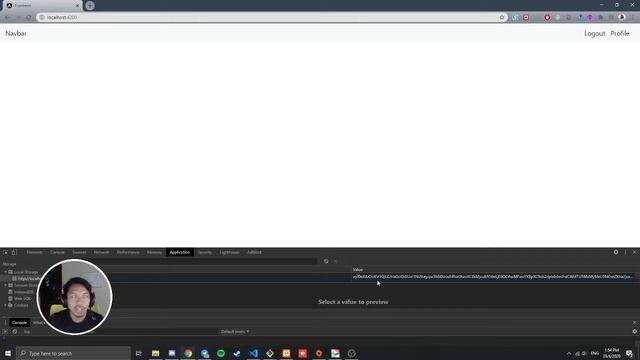Image resolution: width=640 pixels, height=360 pixels.
Task: Click the red square extension icon
Action: (526, 17)
